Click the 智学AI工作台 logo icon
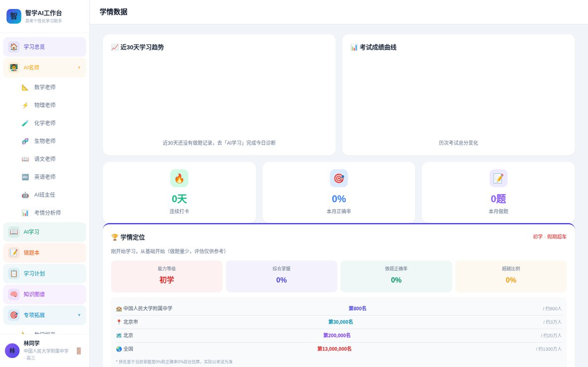 (14, 16)
